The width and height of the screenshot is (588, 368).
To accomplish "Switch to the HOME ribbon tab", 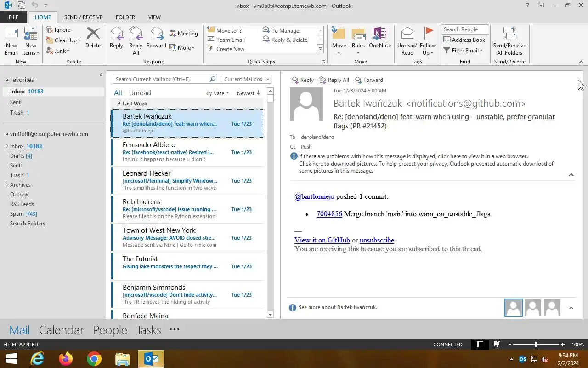I will [x=43, y=17].
